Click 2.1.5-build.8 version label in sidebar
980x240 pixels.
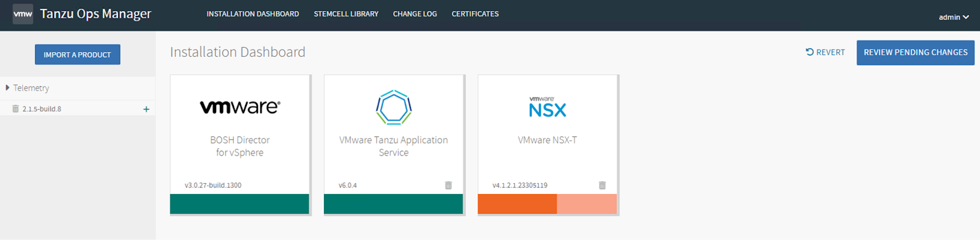(42, 109)
